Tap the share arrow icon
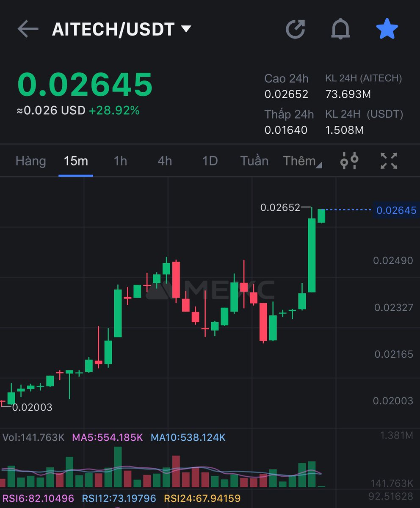Viewport: 420px width, 508px height. click(295, 29)
